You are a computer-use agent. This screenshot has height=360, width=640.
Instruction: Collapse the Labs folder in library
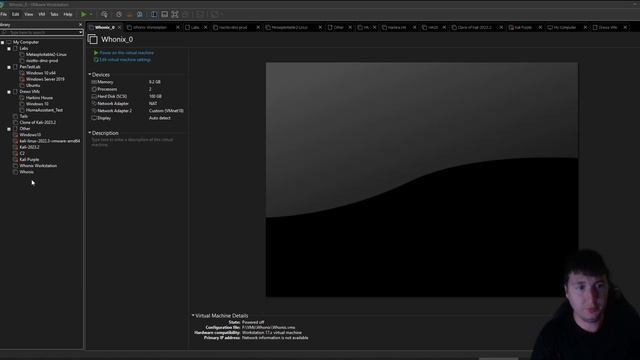(9, 48)
